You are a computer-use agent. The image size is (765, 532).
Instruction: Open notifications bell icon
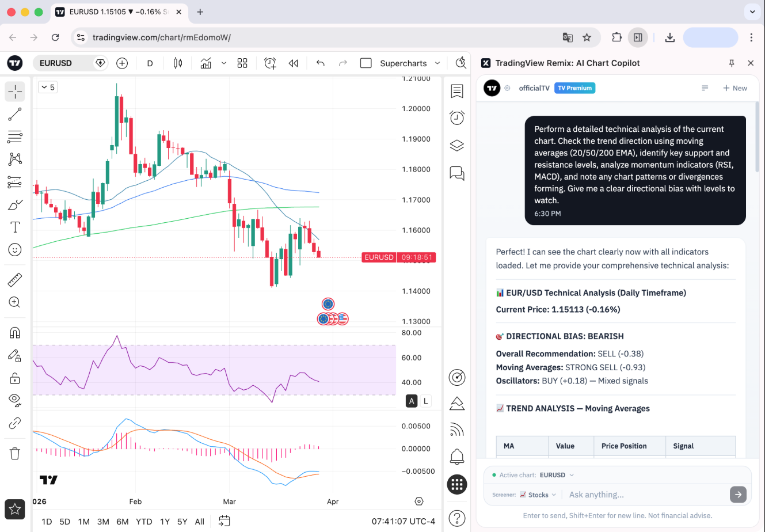coord(457,457)
